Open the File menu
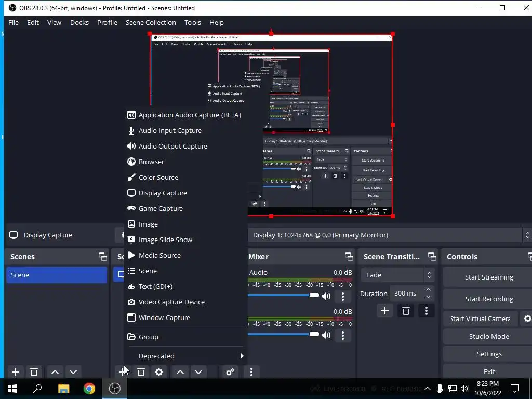This screenshot has height=399, width=532. tap(14, 23)
